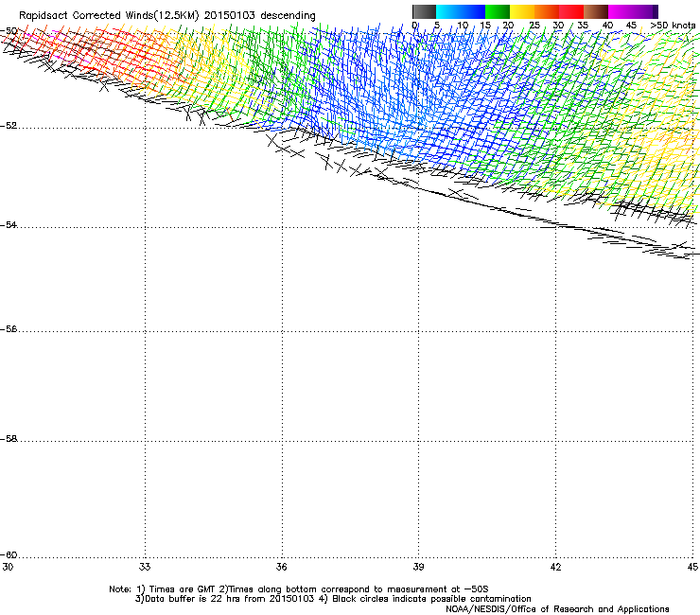
Task: Click the note 'Times are GMT'
Action: tap(183, 589)
